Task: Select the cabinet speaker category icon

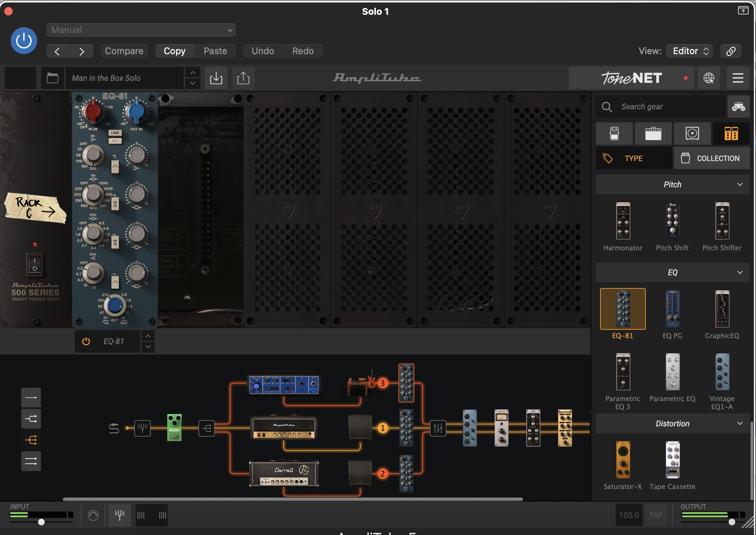Action: 692,134
